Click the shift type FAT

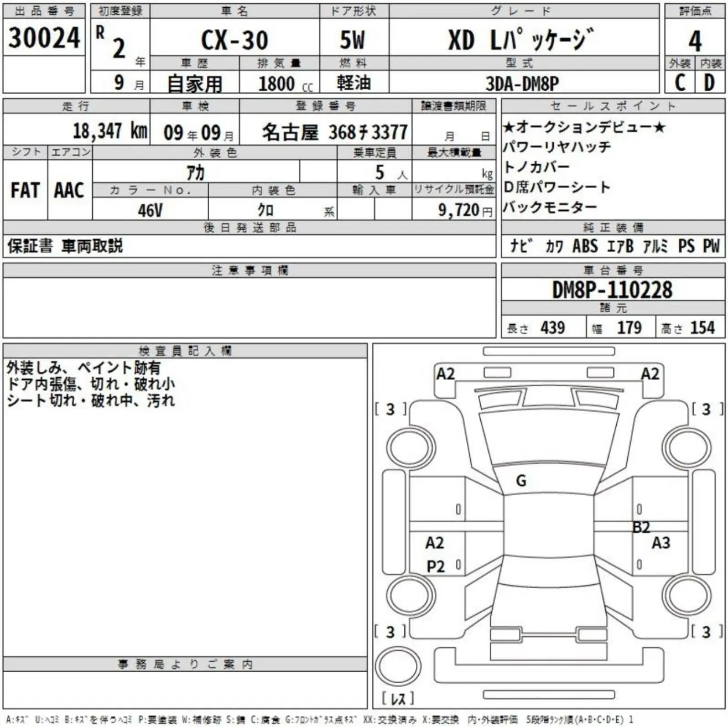25,190
